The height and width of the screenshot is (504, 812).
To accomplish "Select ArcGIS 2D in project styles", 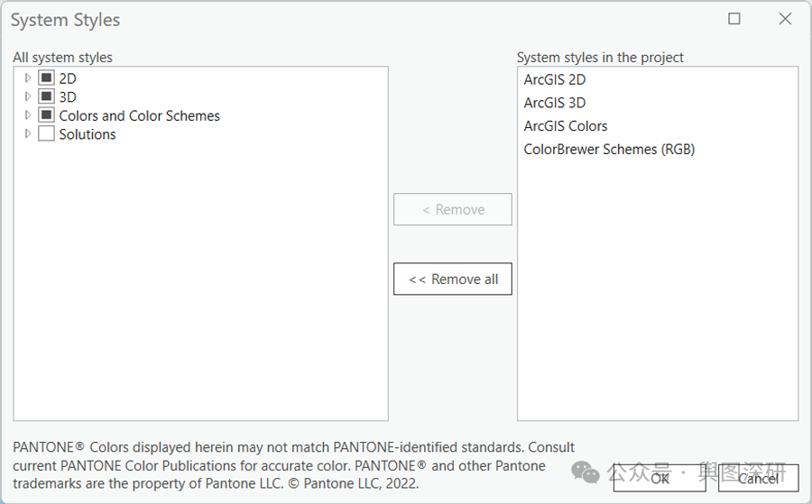I will point(555,79).
